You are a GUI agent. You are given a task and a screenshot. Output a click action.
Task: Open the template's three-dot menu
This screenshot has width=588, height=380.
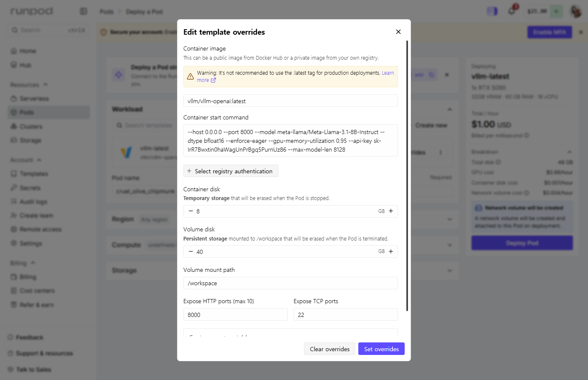(x=441, y=152)
